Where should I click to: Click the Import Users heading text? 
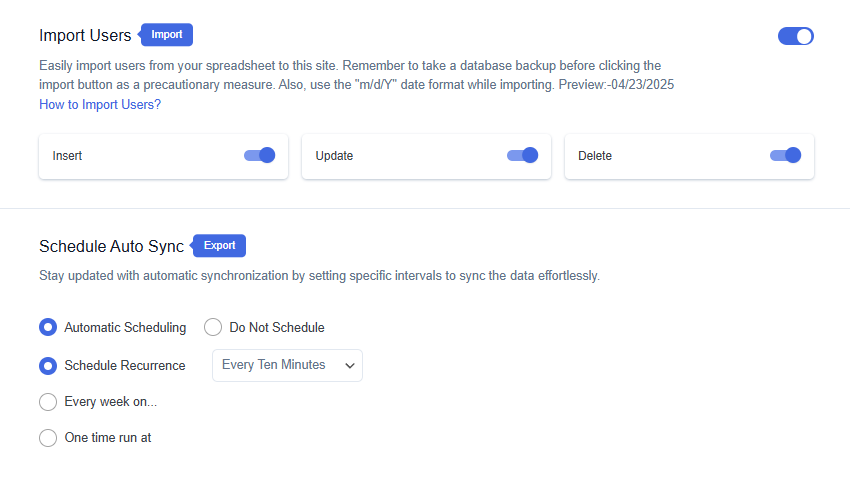pos(85,35)
